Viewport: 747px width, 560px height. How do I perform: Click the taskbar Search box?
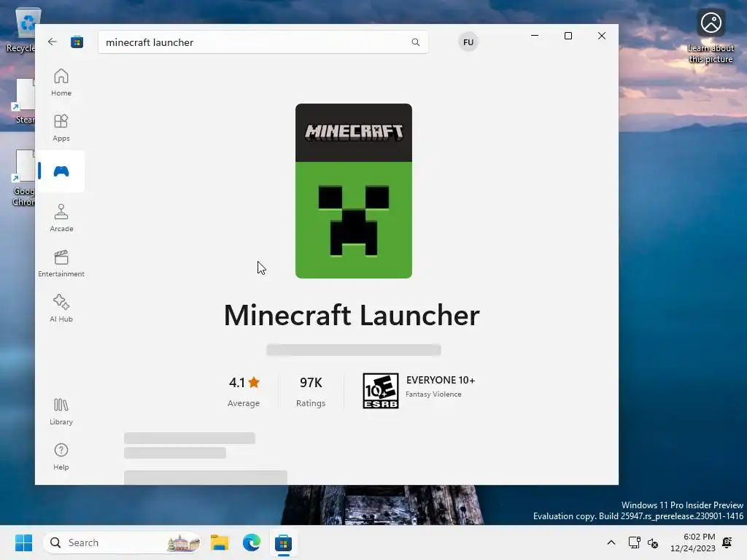point(122,542)
